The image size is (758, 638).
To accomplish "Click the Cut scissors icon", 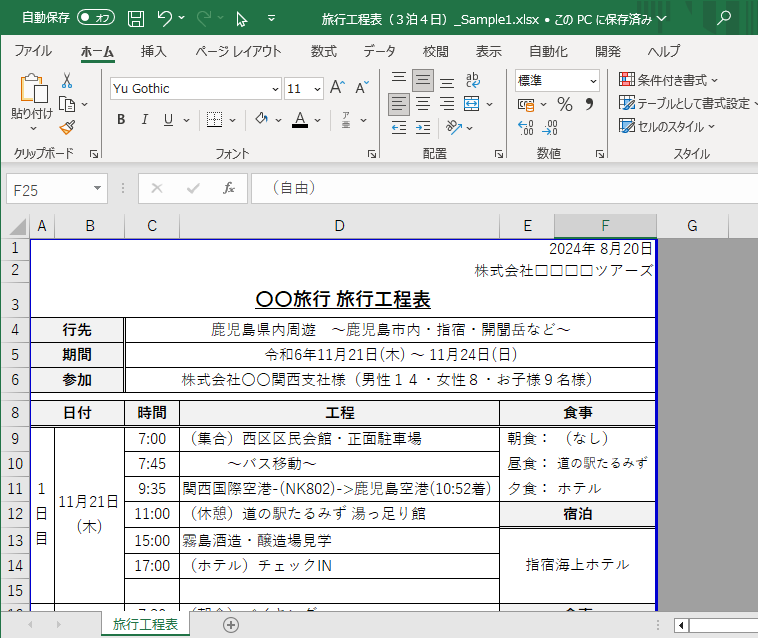I will point(67,80).
